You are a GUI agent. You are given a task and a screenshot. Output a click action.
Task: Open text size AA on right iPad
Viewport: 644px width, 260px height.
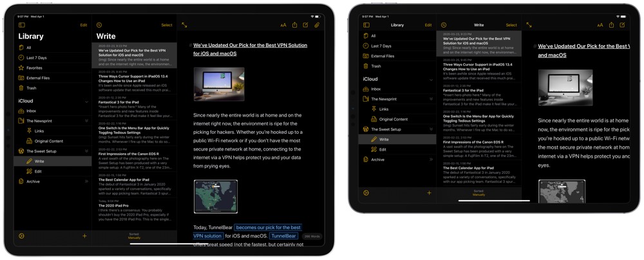point(600,25)
